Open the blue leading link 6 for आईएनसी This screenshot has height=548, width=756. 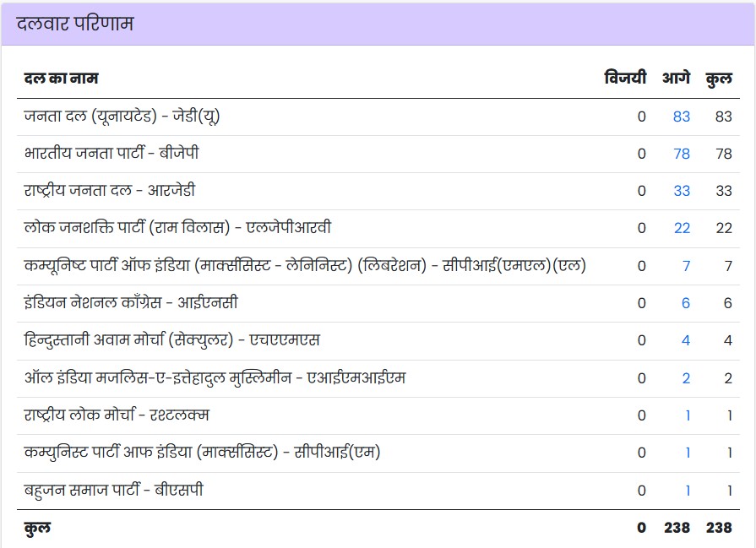[686, 303]
